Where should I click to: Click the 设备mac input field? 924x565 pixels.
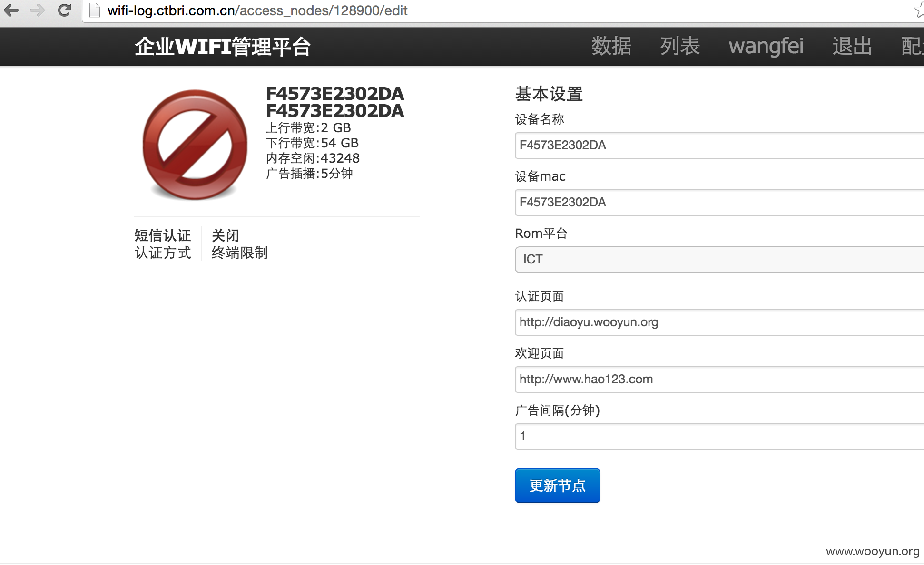pos(719,203)
